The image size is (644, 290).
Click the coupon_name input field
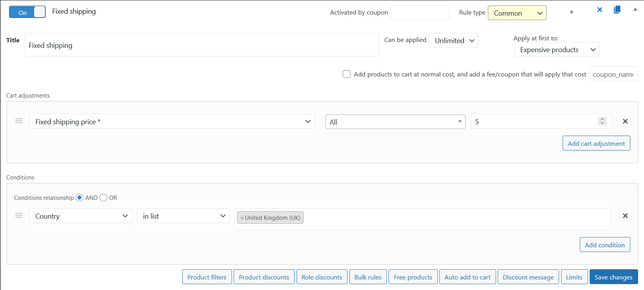click(x=613, y=74)
